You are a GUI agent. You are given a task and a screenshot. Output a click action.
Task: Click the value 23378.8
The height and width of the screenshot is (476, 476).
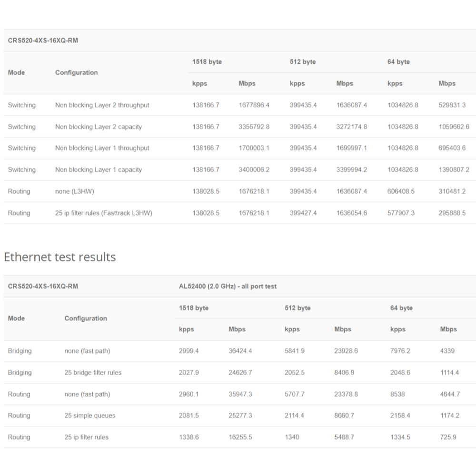point(346,394)
